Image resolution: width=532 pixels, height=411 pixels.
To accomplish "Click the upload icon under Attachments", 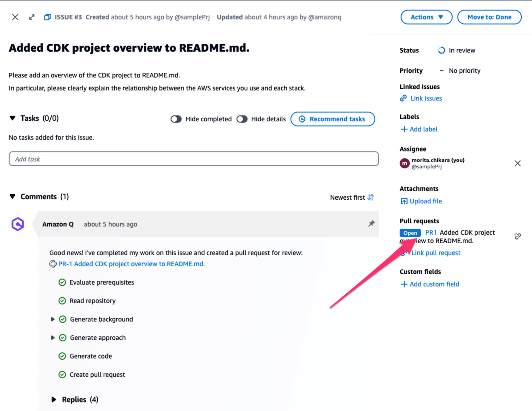I will [x=404, y=201].
